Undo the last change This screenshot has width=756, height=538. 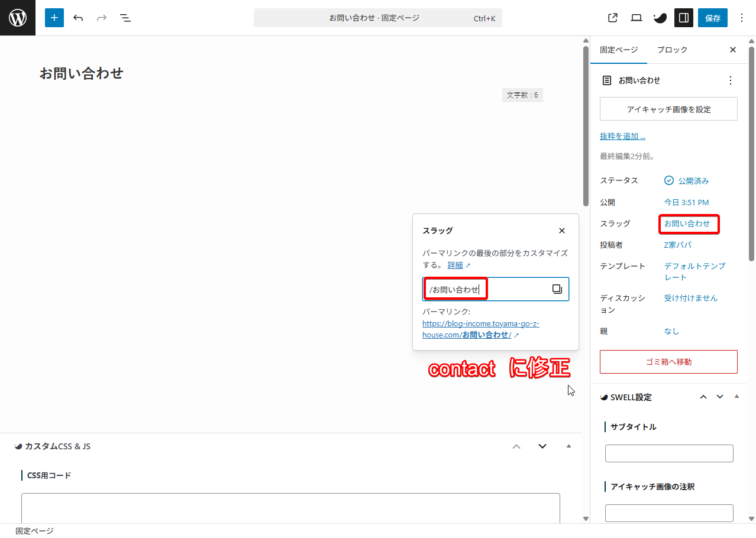78,18
